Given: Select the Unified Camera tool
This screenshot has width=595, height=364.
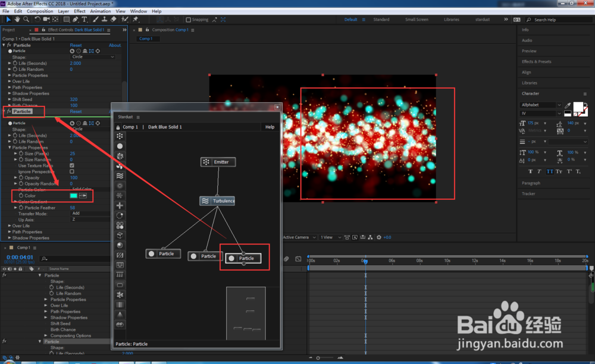Looking at the screenshot, I should (46, 20).
